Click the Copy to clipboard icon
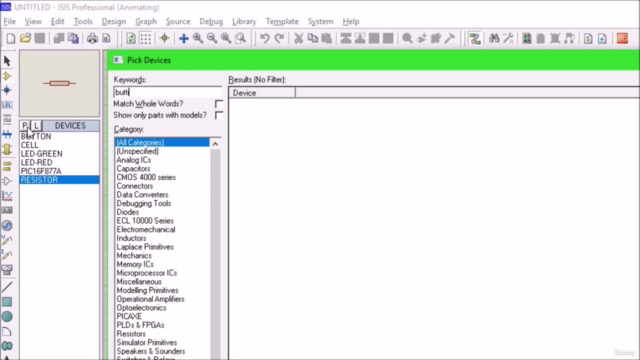The height and width of the screenshot is (360, 640). (313, 38)
